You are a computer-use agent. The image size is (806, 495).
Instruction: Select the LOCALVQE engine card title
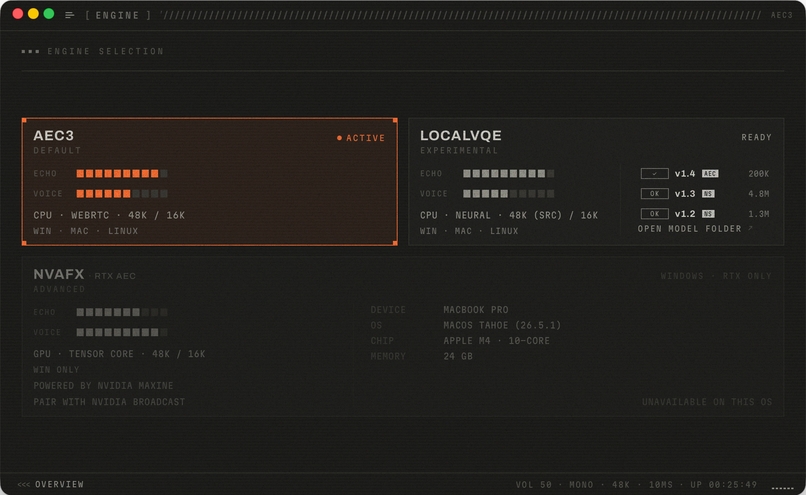[x=461, y=135]
